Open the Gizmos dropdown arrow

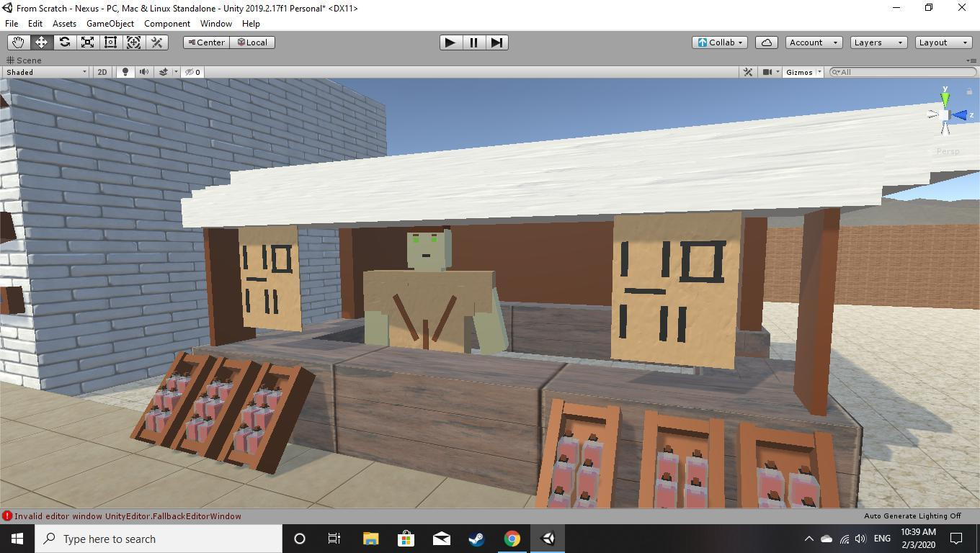(819, 72)
